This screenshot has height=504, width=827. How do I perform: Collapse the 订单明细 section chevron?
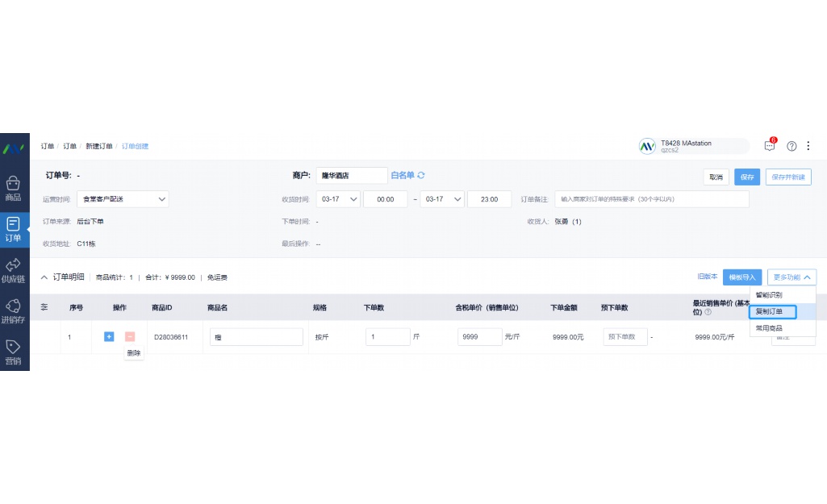click(44, 277)
